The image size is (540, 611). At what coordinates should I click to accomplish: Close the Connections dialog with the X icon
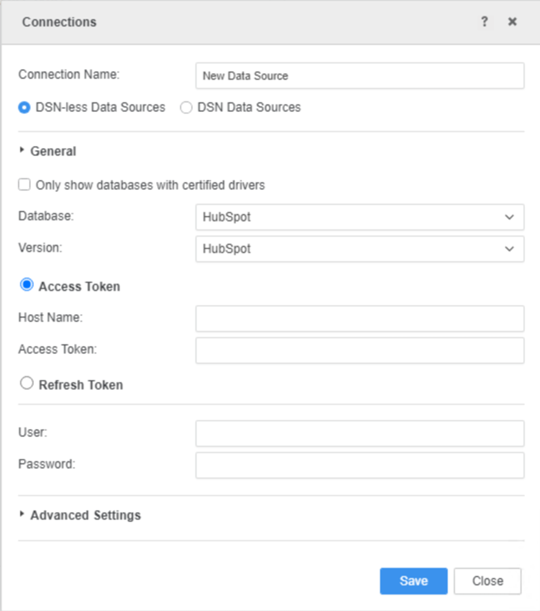[512, 21]
